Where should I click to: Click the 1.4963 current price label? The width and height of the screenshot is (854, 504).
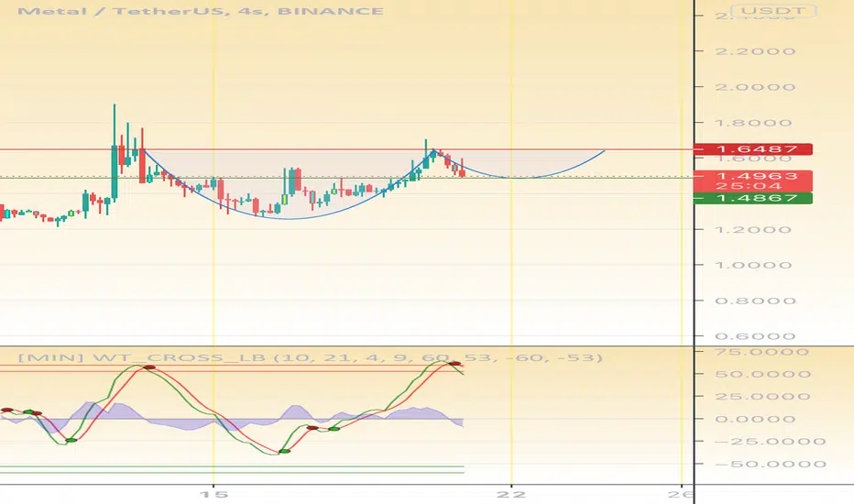coord(757,175)
